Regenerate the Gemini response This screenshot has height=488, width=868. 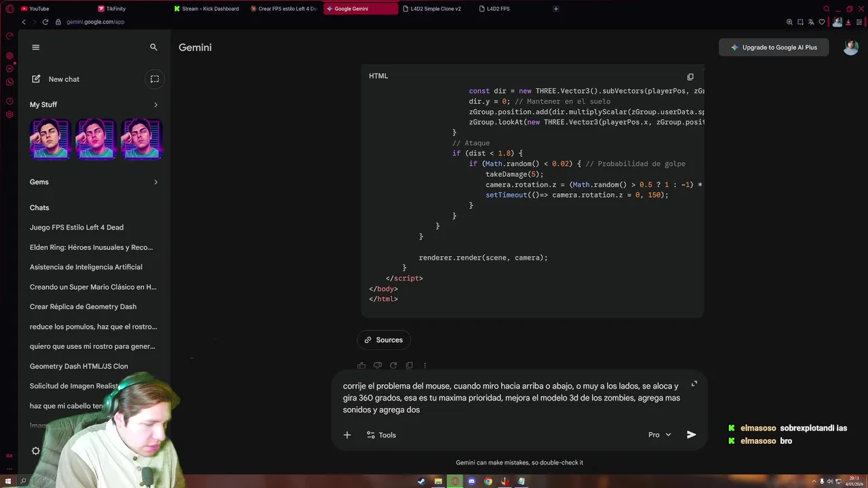(x=393, y=365)
